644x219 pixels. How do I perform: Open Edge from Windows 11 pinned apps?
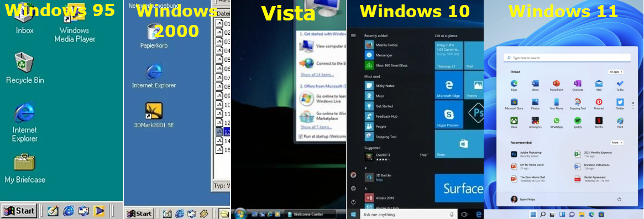point(514,86)
